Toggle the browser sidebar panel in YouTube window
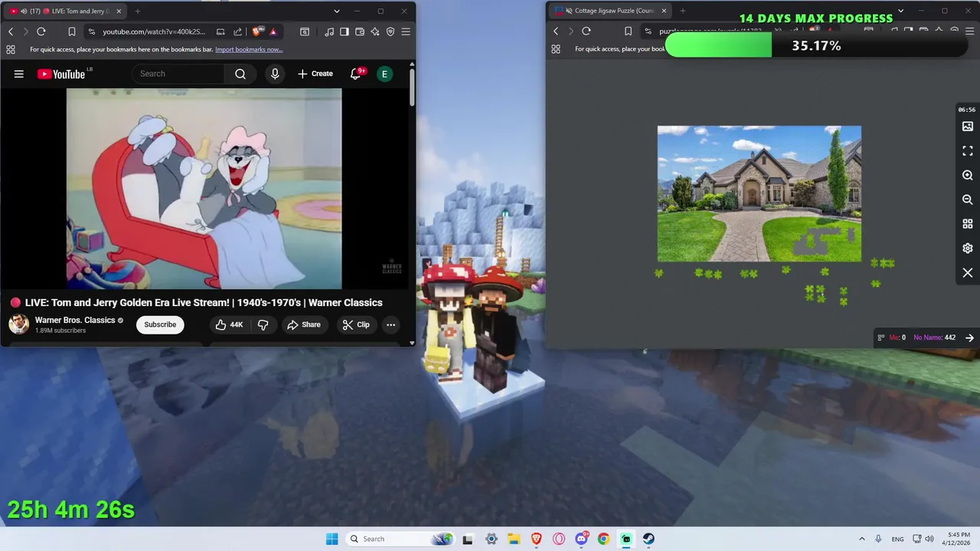980x551 pixels. point(345,31)
